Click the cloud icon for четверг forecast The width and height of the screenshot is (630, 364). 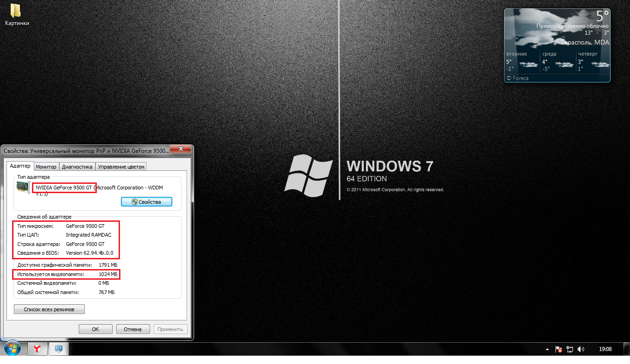click(x=600, y=64)
